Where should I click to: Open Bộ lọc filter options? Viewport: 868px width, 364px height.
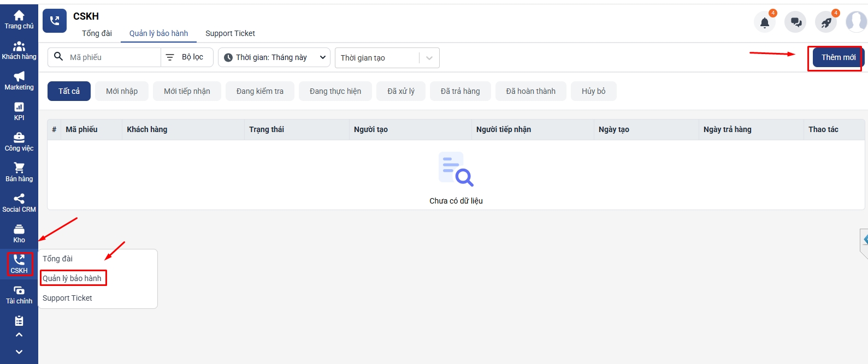tap(187, 57)
